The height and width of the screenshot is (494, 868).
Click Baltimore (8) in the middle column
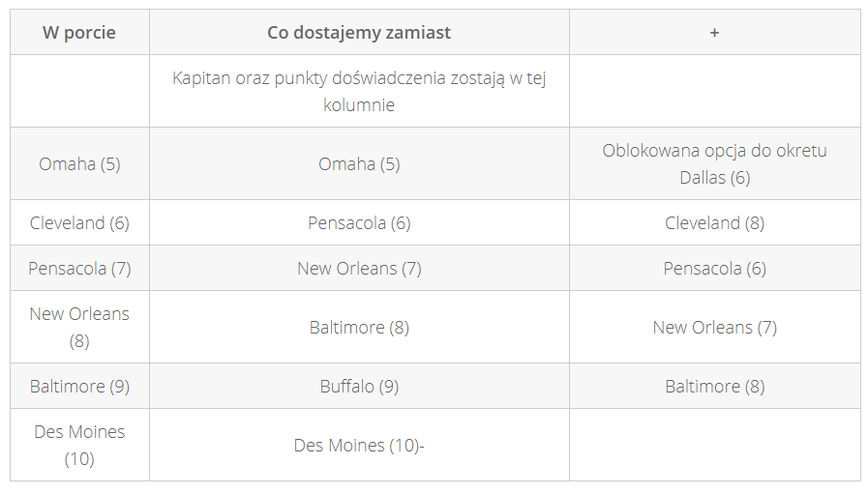pos(359,327)
